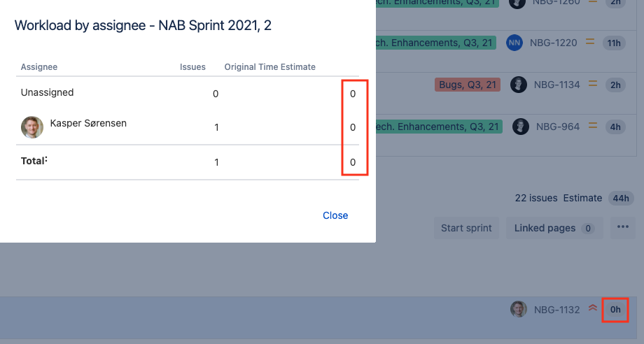644x344 pixels.
Task: Click the assignee avatar next to NBG-964
Action: (x=520, y=127)
